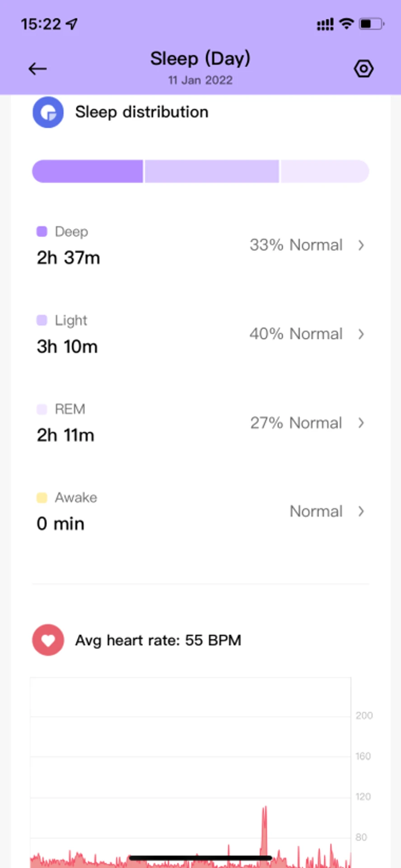This screenshot has height=868, width=401.
Task: Tap the cellular signal bars icon
Action: point(325,24)
